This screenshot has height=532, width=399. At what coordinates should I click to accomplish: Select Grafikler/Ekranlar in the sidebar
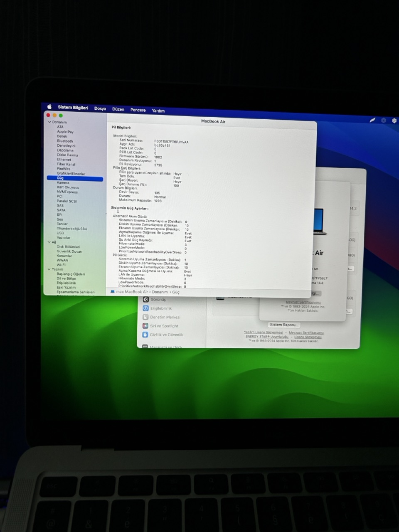tap(71, 174)
